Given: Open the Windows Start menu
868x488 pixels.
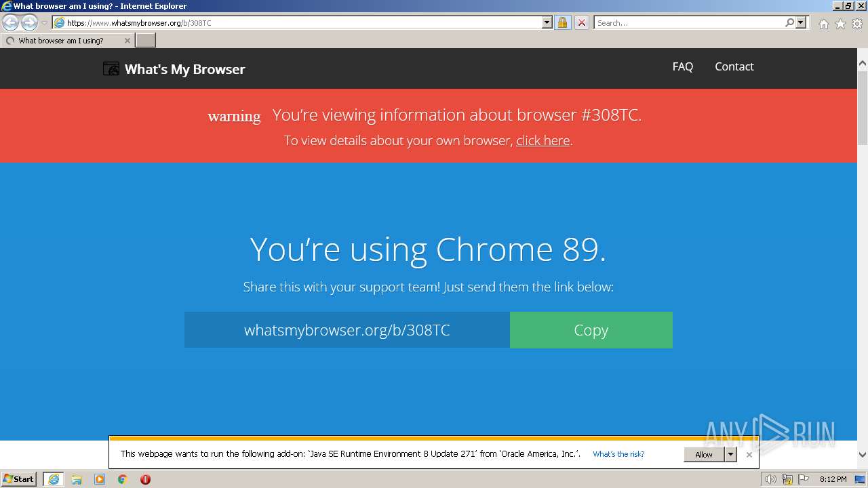Looking at the screenshot, I should pos(19,479).
